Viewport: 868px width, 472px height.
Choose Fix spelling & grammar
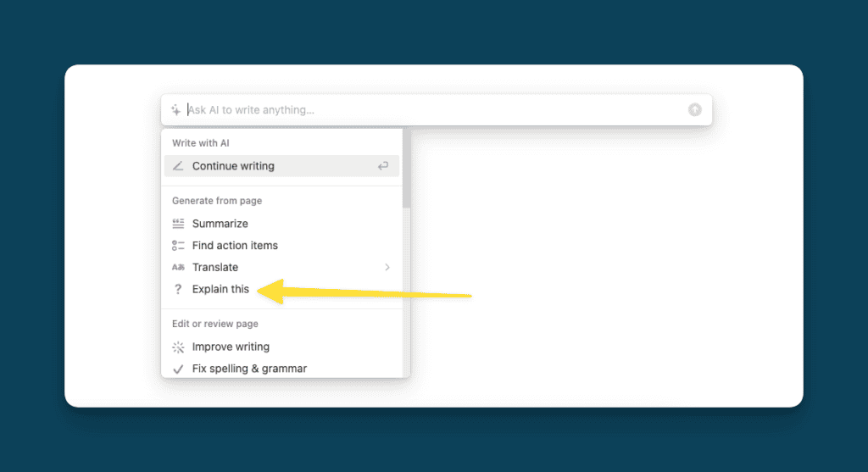(x=249, y=369)
